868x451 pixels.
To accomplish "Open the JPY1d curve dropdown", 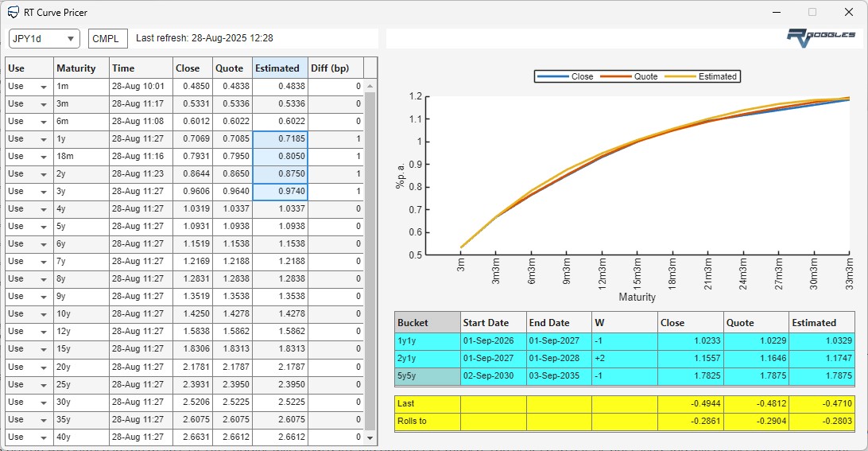I will (44, 38).
